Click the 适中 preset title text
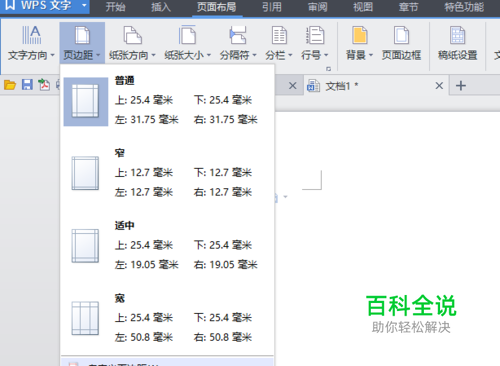The width and height of the screenshot is (500, 366). coord(125,226)
